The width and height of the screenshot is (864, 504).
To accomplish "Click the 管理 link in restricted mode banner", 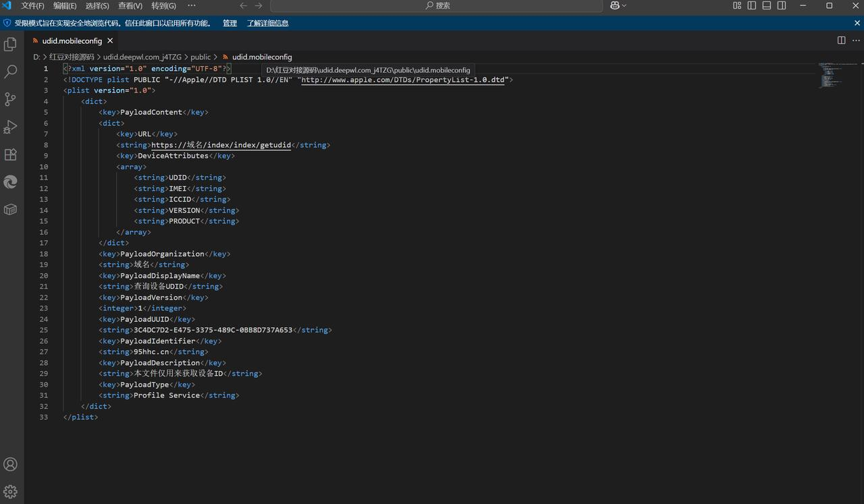I will (x=230, y=23).
